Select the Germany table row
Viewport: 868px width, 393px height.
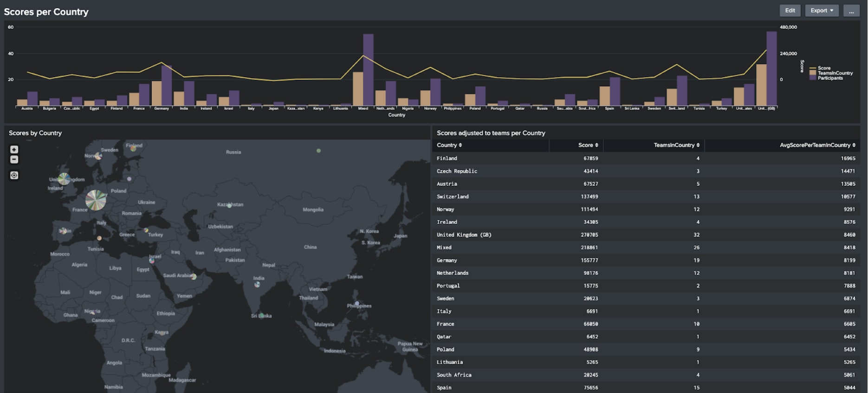point(646,260)
